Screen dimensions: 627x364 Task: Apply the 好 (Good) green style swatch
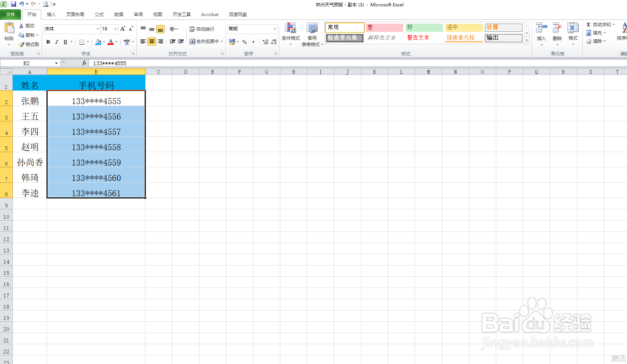click(424, 27)
